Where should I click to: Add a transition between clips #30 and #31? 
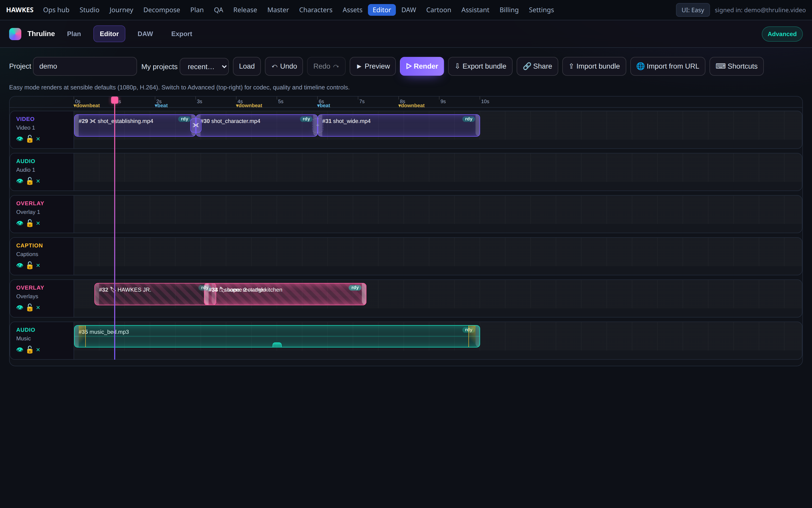tap(317, 125)
